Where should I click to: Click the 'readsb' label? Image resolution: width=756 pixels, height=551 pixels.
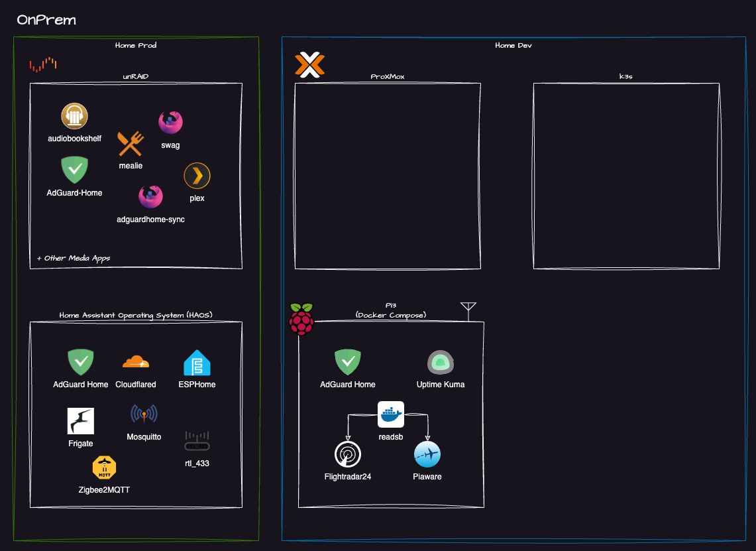tap(391, 437)
